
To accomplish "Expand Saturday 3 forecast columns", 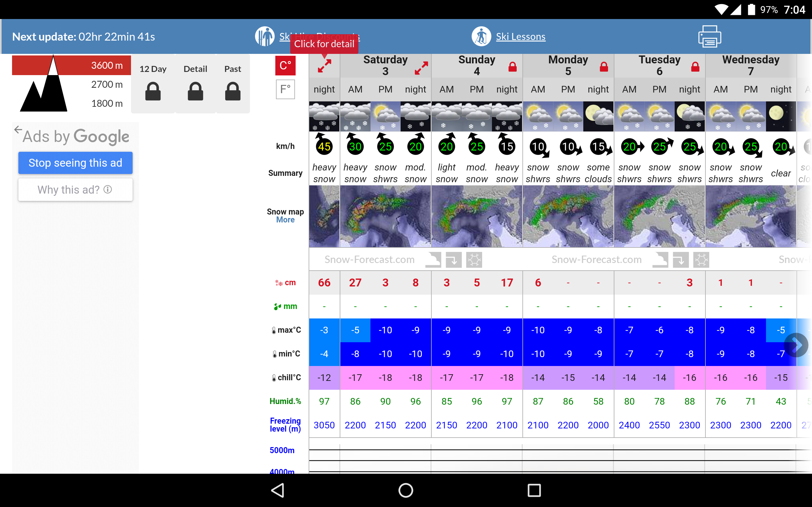I will 421,68.
